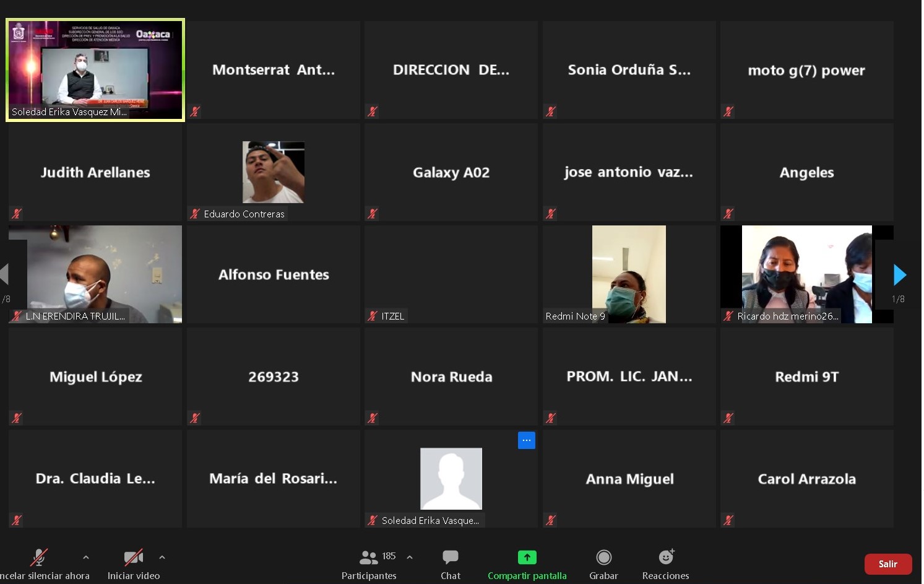This screenshot has height=584, width=924.
Task: Click Salir to leave the meeting
Action: [x=887, y=564]
